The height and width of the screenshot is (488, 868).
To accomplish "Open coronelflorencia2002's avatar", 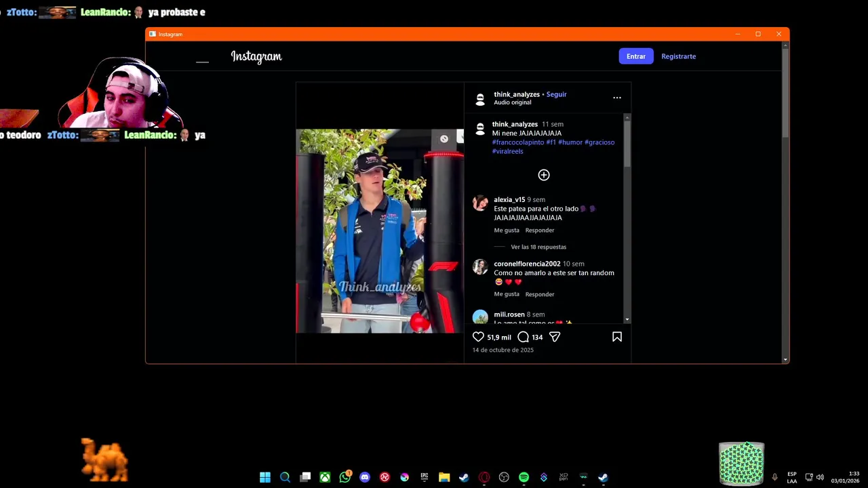I will 480,267.
